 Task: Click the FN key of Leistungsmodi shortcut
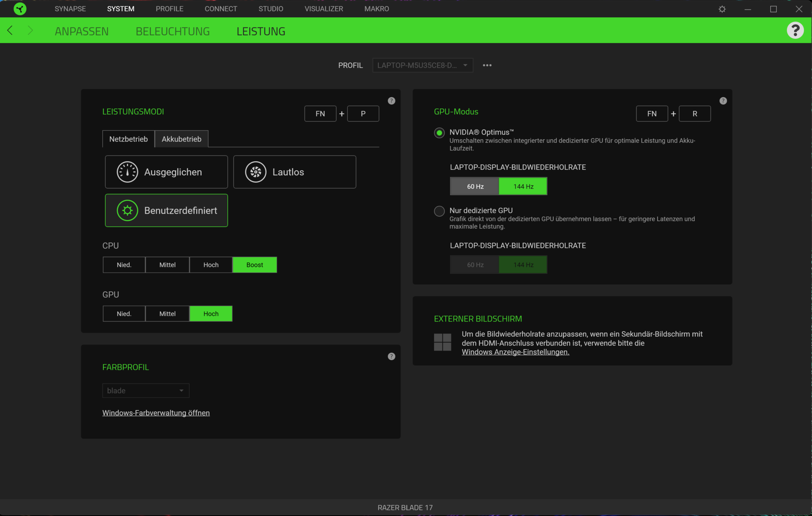pos(320,114)
